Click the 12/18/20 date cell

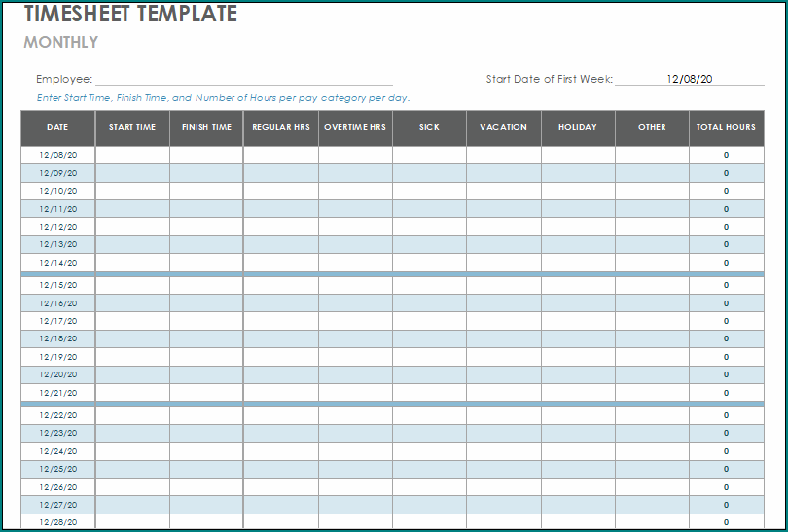pos(57,339)
